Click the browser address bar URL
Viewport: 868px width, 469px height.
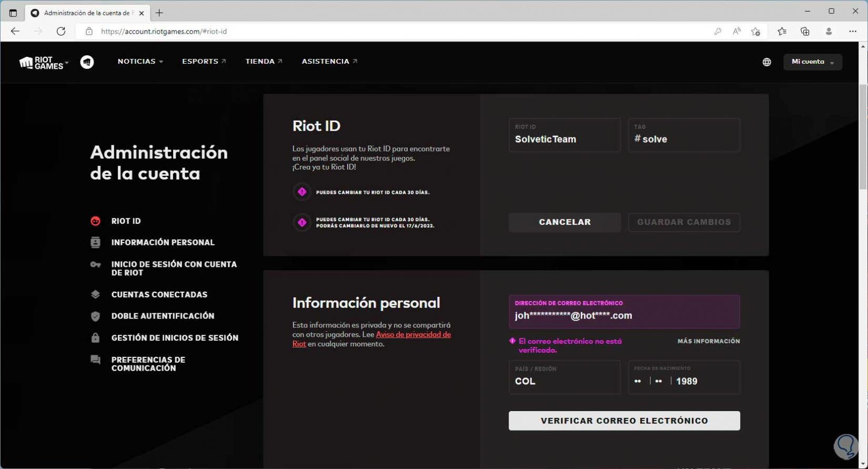(x=164, y=32)
